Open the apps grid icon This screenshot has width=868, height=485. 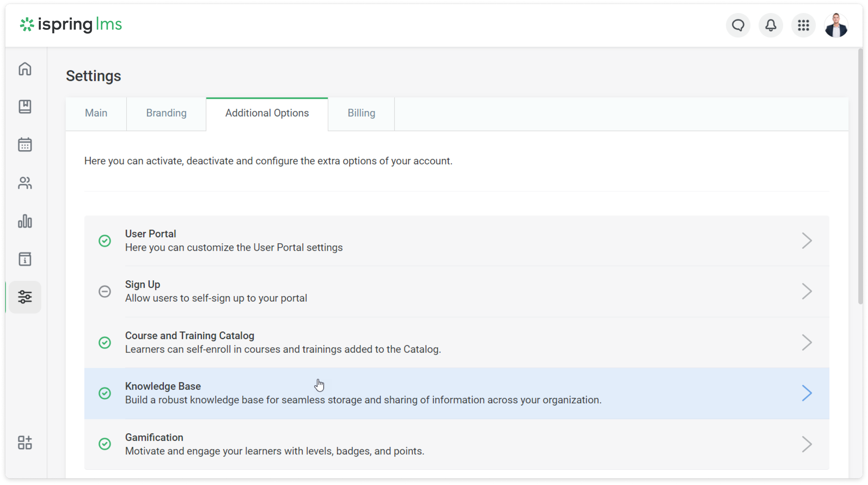803,25
